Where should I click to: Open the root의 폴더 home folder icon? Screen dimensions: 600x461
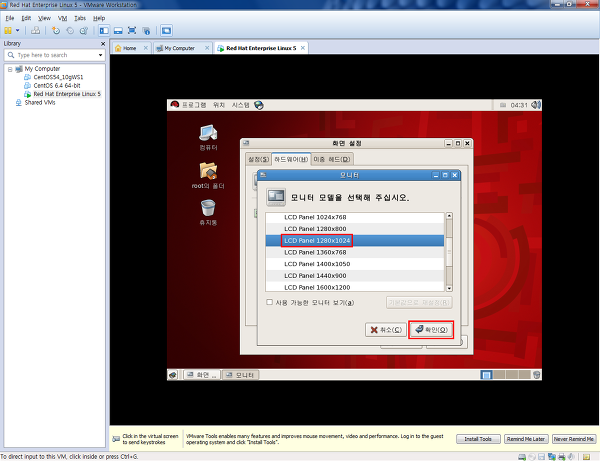click(x=208, y=175)
